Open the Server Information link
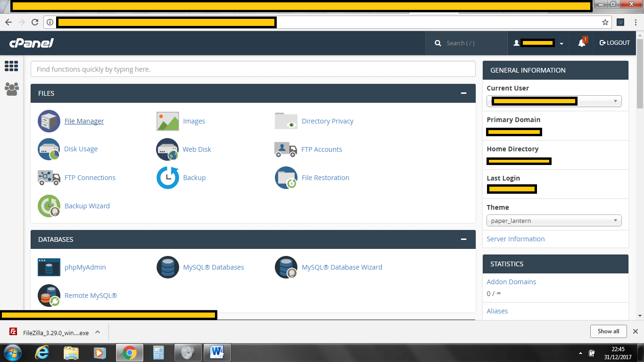The image size is (644, 362). coord(515,239)
